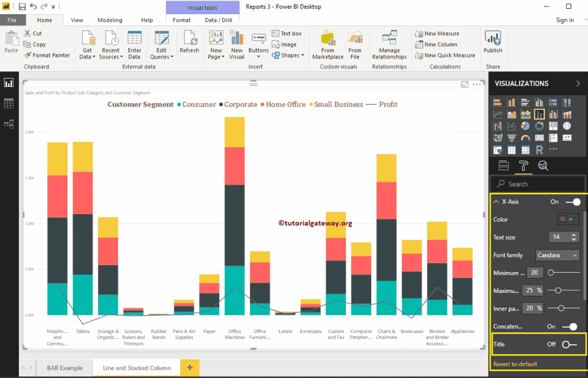Collapse the X-Axis section
This screenshot has width=588, height=378.
point(495,202)
